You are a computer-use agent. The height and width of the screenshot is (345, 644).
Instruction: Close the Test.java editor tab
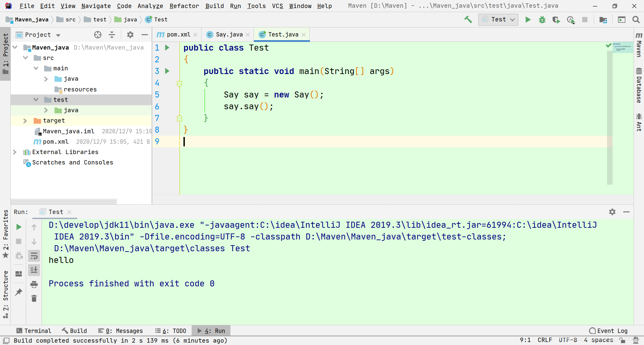(x=304, y=34)
